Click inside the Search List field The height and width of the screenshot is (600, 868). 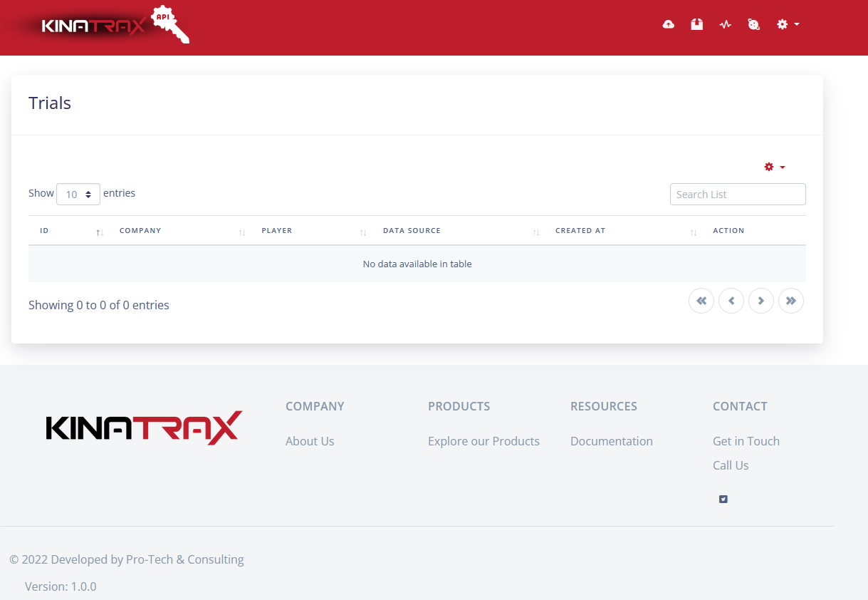click(737, 195)
